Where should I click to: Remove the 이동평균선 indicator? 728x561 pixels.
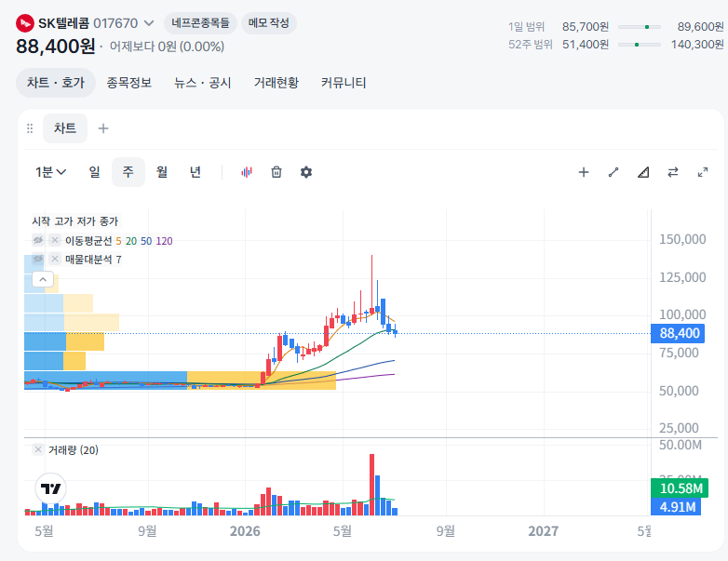click(x=55, y=240)
